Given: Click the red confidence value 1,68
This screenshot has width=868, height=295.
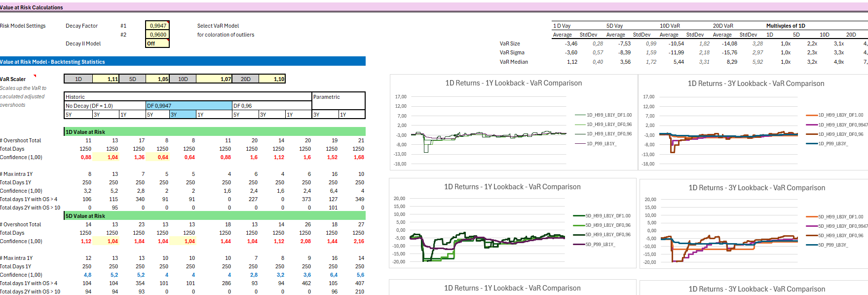Looking at the screenshot, I should (x=359, y=157).
